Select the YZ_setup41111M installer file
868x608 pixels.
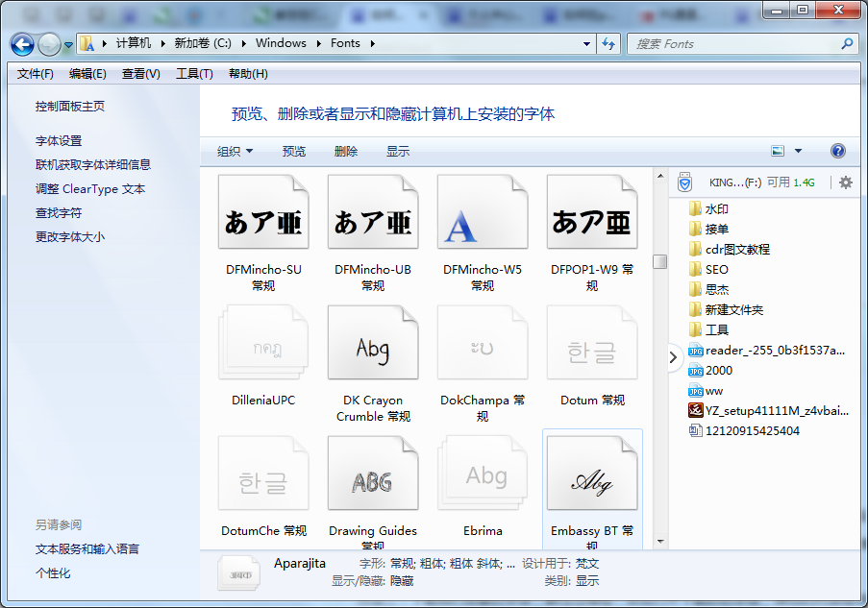(x=768, y=410)
